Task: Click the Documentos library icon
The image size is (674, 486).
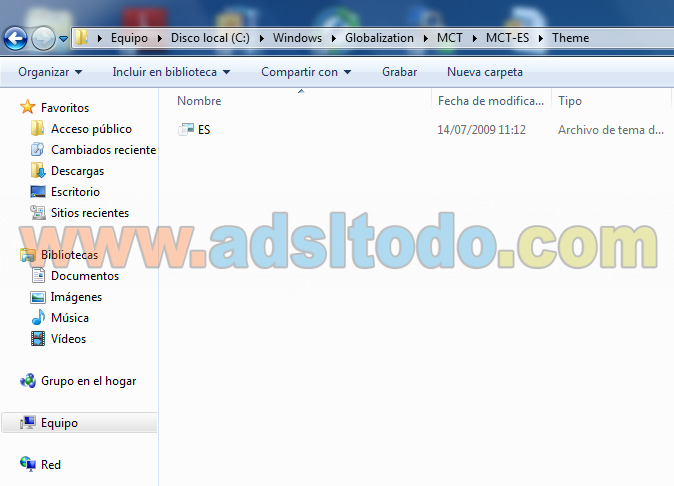Action: (x=38, y=275)
